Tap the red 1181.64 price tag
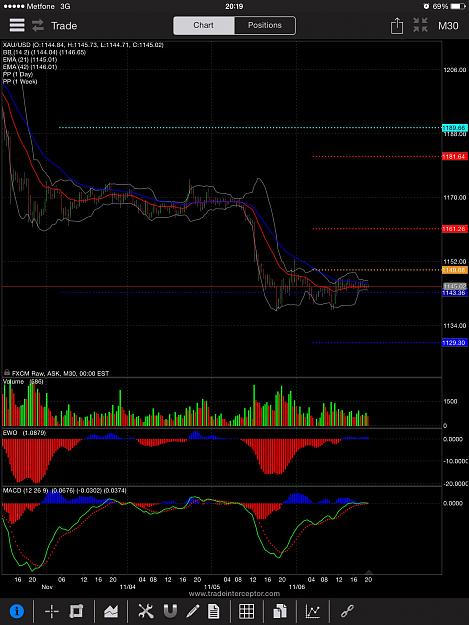Image resolution: width=469 pixels, height=625 pixels. [455, 157]
